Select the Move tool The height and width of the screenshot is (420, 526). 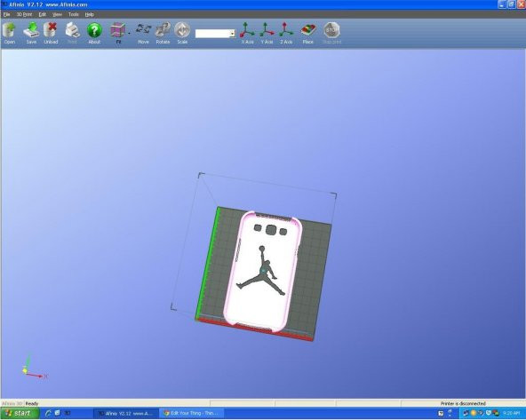(143, 33)
